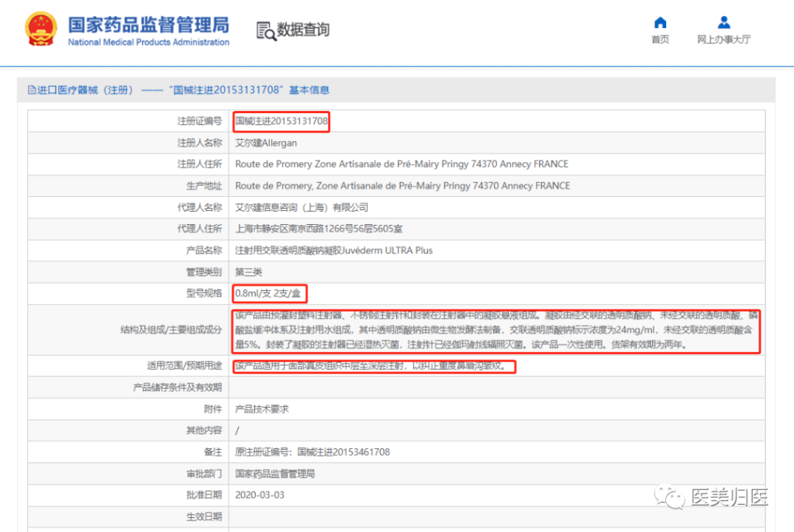The height and width of the screenshot is (532, 794).
Task: Click registrant name 艾尔建Allergan
Action: (266, 143)
